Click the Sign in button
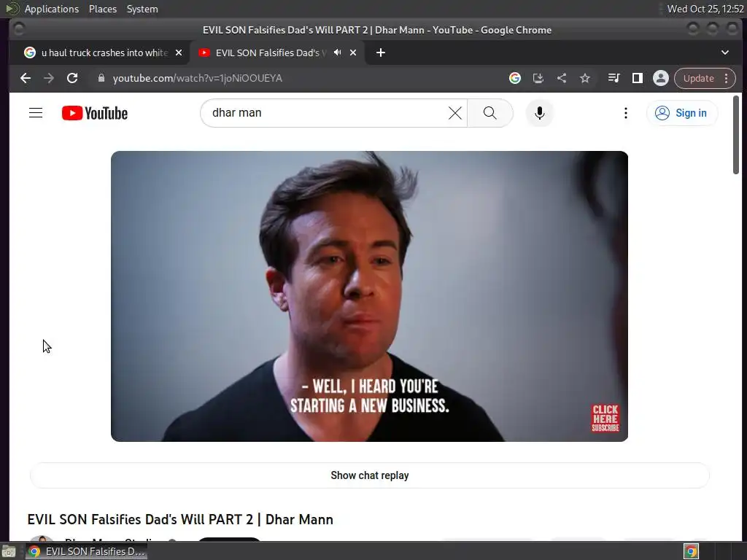The height and width of the screenshot is (560, 747). [682, 113]
